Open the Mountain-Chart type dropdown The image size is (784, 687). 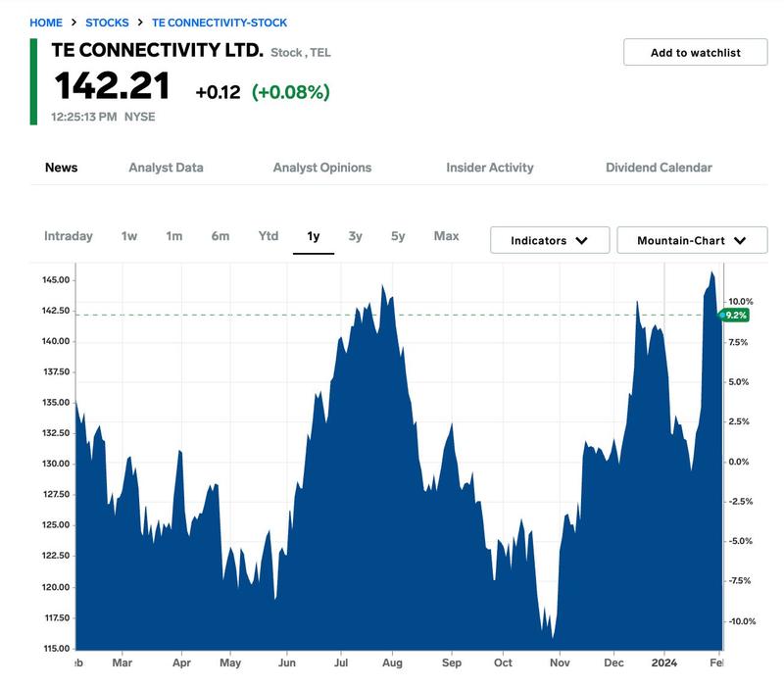tap(692, 240)
